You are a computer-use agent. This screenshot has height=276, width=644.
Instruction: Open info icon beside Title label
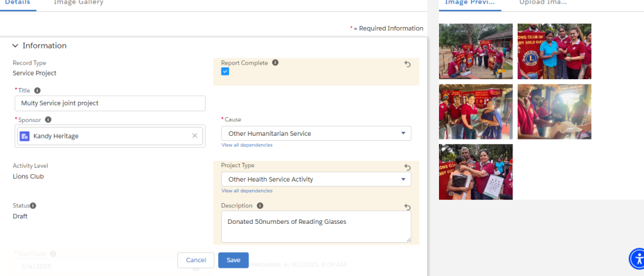(37, 91)
